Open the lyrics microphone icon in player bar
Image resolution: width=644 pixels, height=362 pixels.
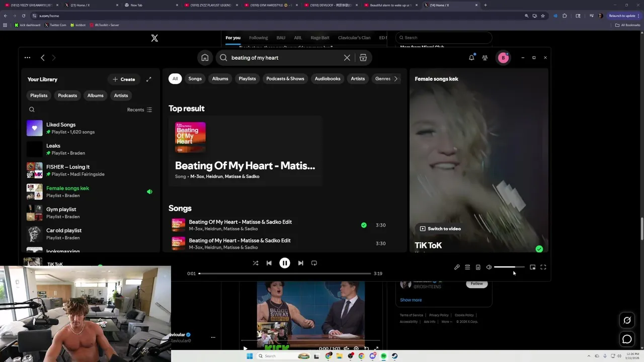457,267
